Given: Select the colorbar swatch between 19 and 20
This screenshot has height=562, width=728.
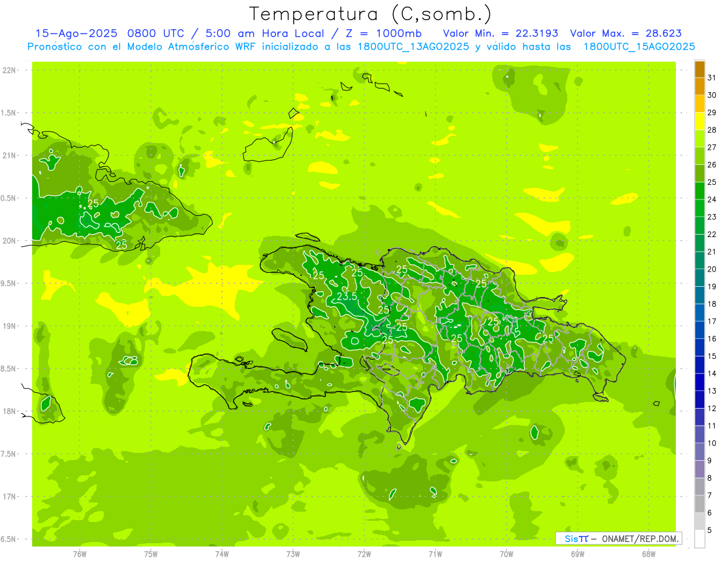Looking at the screenshot, I should pyautogui.click(x=699, y=278).
